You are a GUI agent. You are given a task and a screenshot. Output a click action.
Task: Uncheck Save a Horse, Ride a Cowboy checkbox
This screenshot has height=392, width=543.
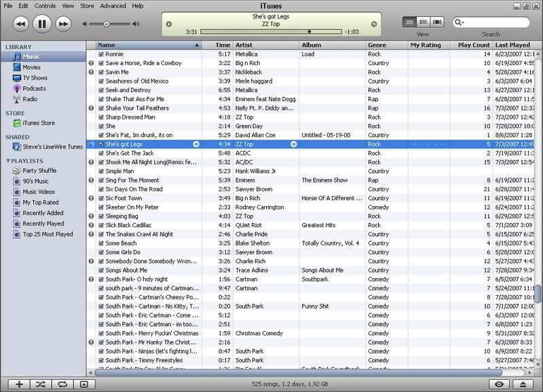[101, 63]
